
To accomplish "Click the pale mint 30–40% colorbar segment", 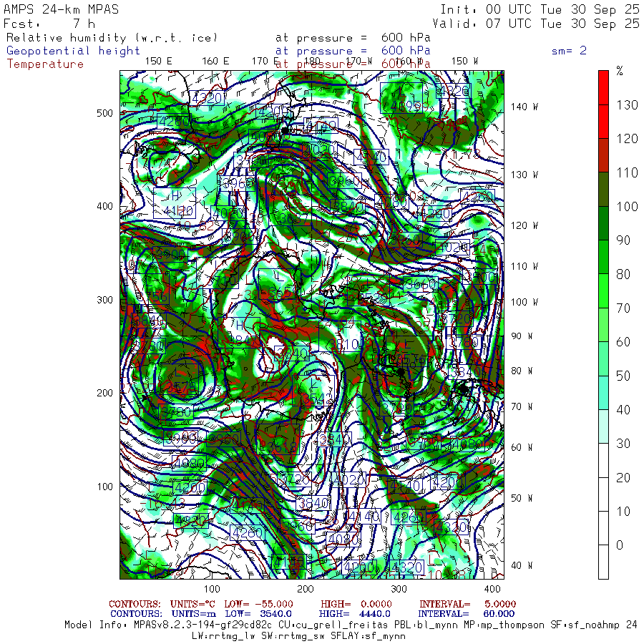I will coord(603,426).
